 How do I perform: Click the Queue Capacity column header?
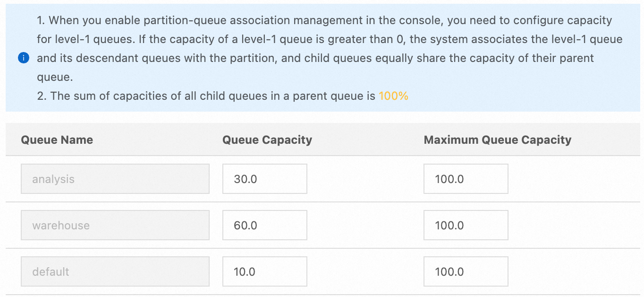267,140
